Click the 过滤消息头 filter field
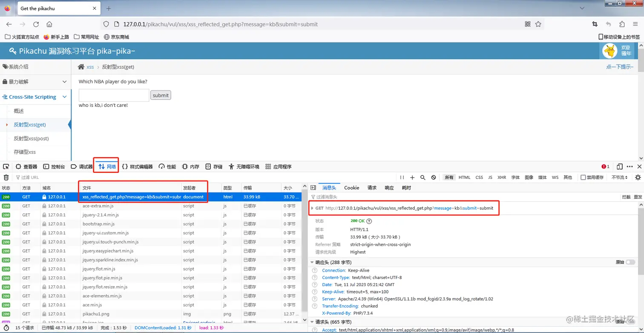Screen dimensions: 644x333 pos(464,197)
